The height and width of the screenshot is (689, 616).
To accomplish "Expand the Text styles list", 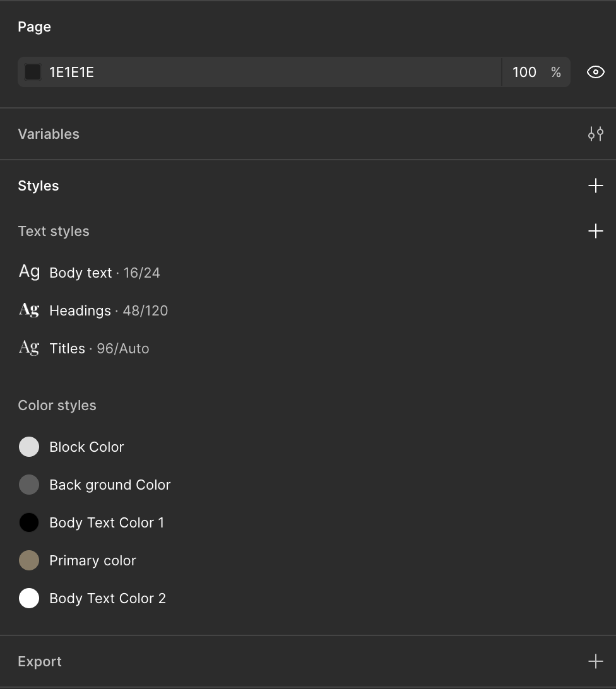I will (x=54, y=231).
